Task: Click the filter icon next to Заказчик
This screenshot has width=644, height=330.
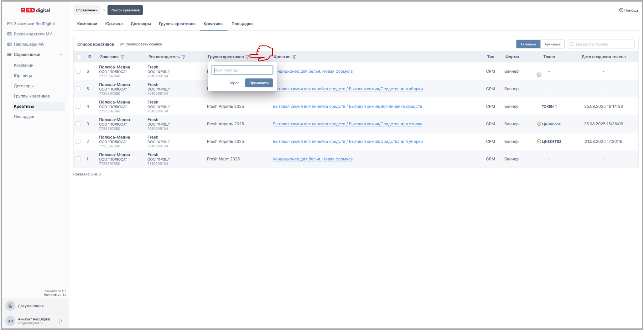Action: coord(122,57)
